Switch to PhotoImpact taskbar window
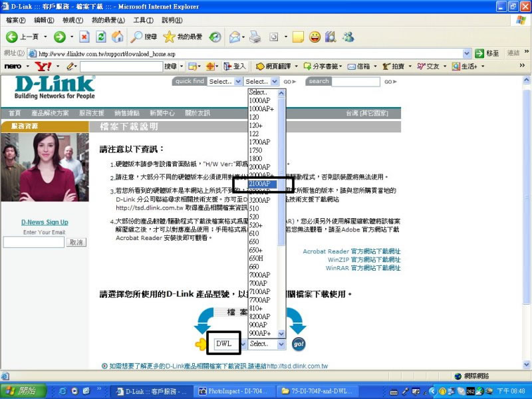532x399 pixels. point(233,391)
